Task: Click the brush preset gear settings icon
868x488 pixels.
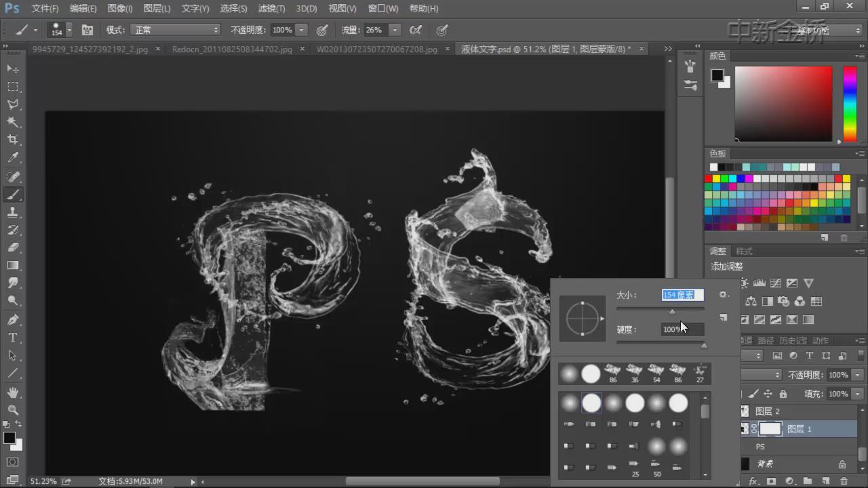Action: tap(724, 294)
